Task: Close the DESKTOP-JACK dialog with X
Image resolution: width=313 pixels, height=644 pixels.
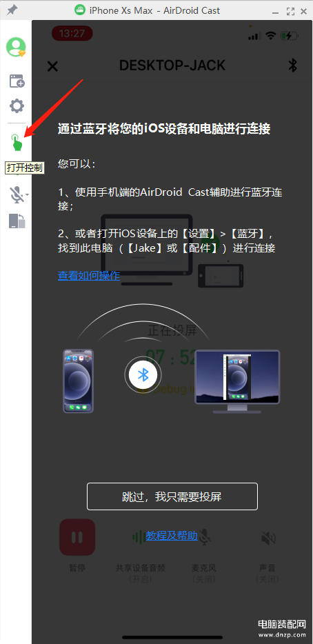Action: click(52, 66)
